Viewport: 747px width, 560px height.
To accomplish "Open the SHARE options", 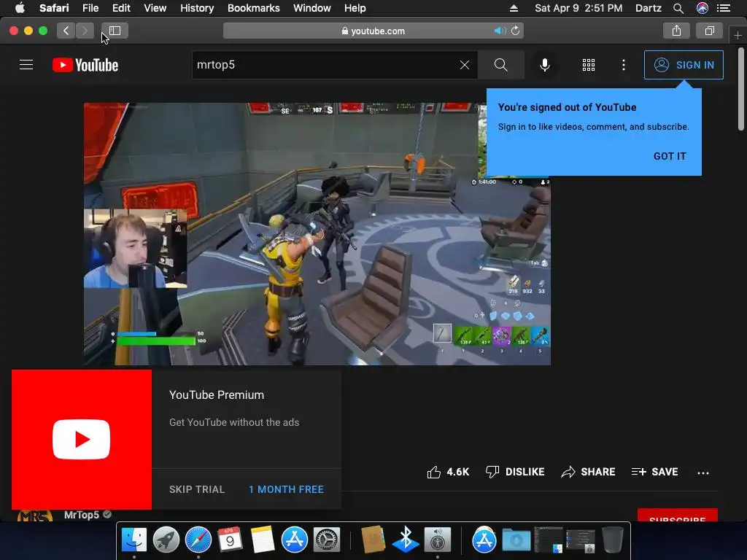I will pos(589,472).
